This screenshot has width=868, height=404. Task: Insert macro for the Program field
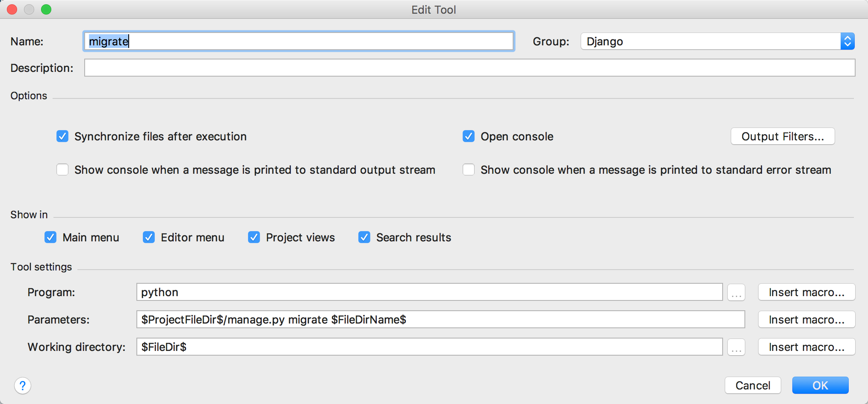click(806, 292)
